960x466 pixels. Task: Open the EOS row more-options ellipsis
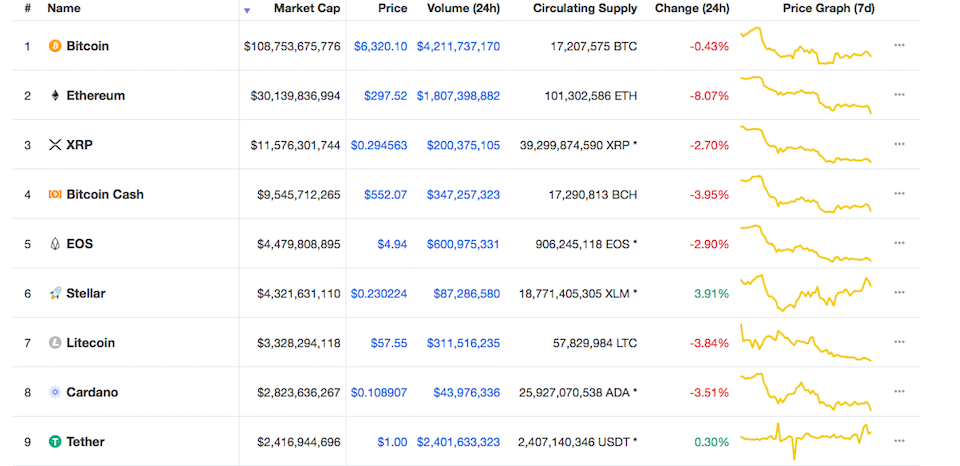899,243
